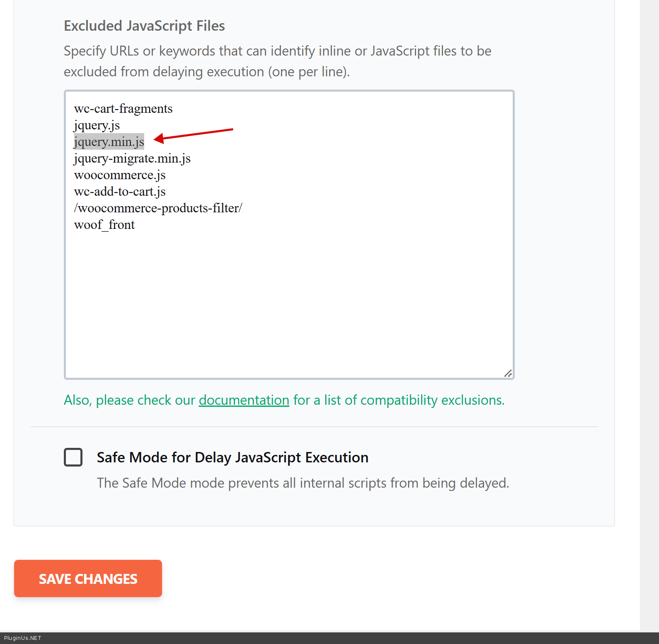Place cursor on wc-cart-fragments line

coord(123,109)
